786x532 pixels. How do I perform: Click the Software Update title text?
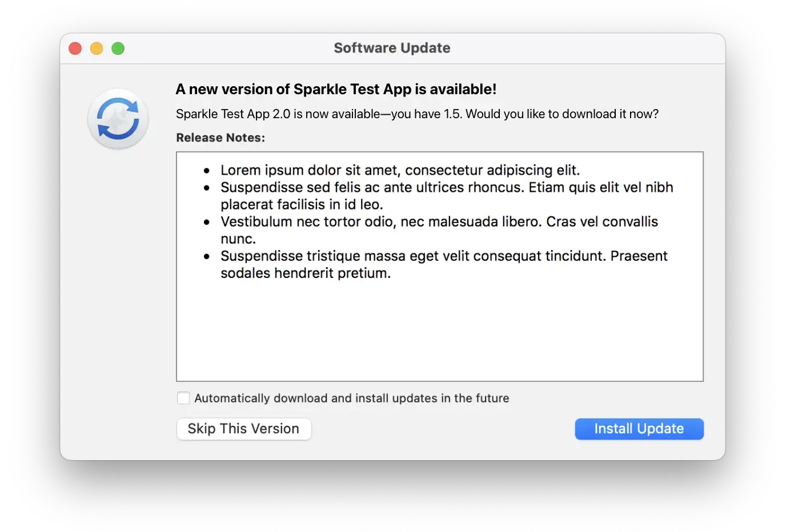point(392,48)
